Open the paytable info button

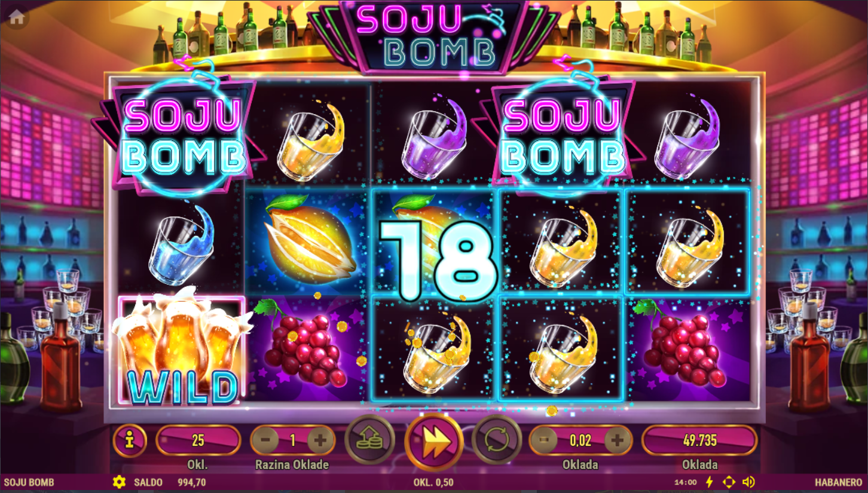click(130, 441)
